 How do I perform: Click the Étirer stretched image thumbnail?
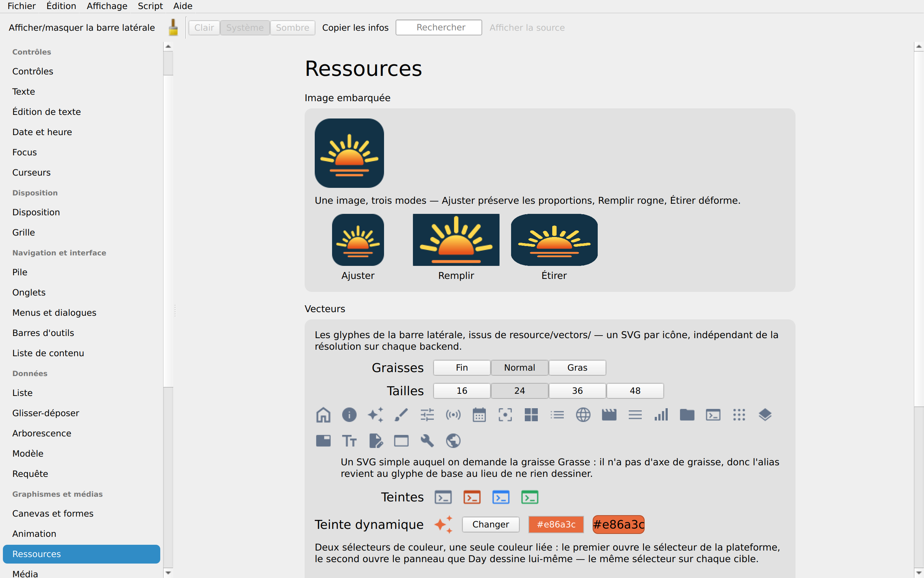tap(554, 240)
